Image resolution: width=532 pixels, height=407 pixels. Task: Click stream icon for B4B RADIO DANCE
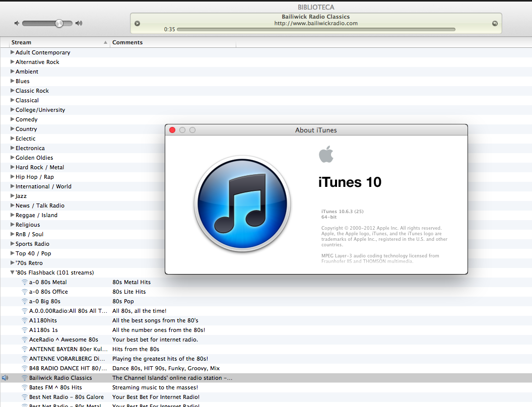coord(24,368)
